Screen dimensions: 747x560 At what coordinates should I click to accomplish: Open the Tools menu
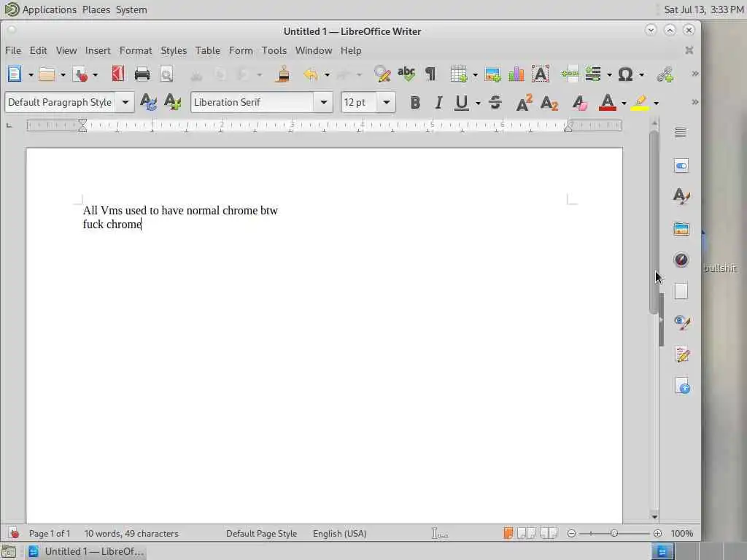(274, 50)
